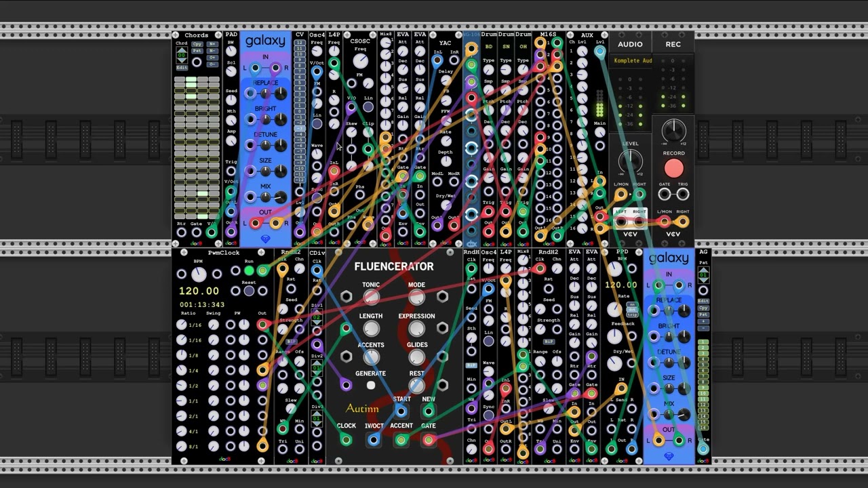Click the Fluencerator 1V/OCT output jack
This screenshot has width=868, height=488.
[374, 441]
